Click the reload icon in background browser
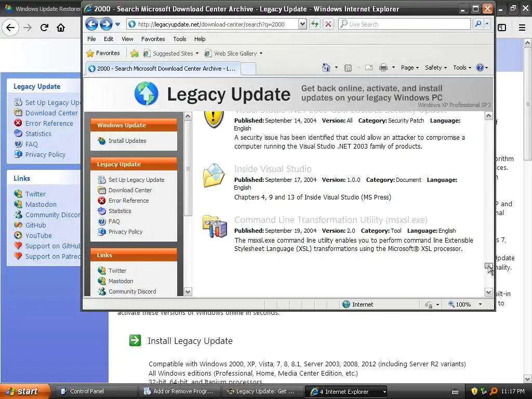 tap(44, 28)
